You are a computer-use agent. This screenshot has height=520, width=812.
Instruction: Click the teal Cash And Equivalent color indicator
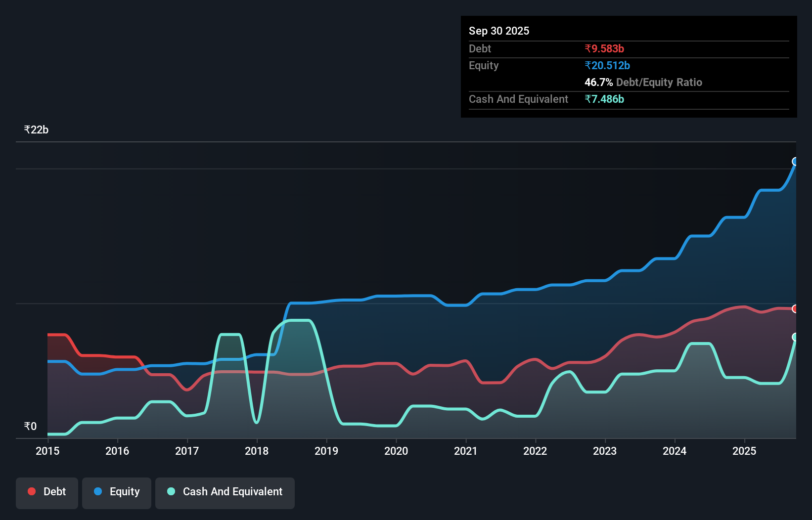[171, 491]
